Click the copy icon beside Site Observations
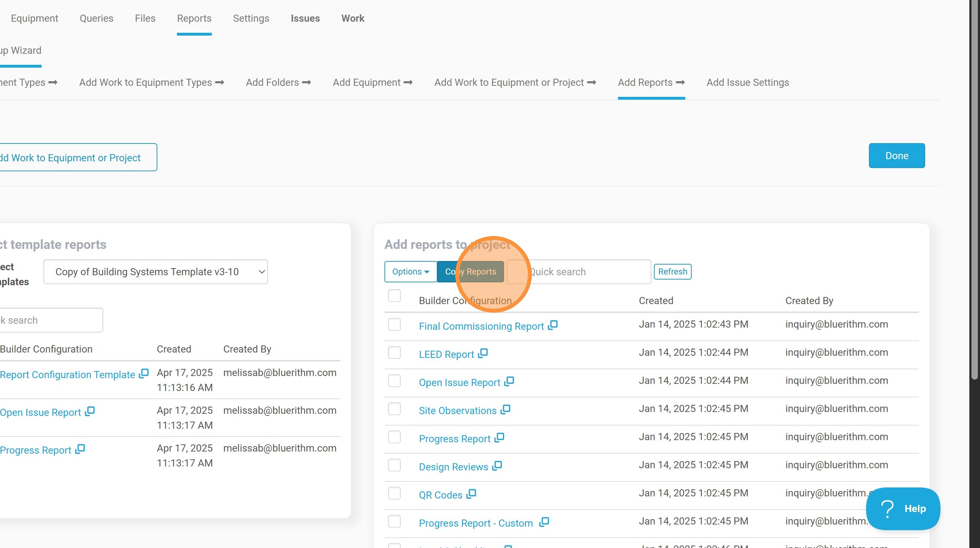980x548 pixels. click(506, 409)
